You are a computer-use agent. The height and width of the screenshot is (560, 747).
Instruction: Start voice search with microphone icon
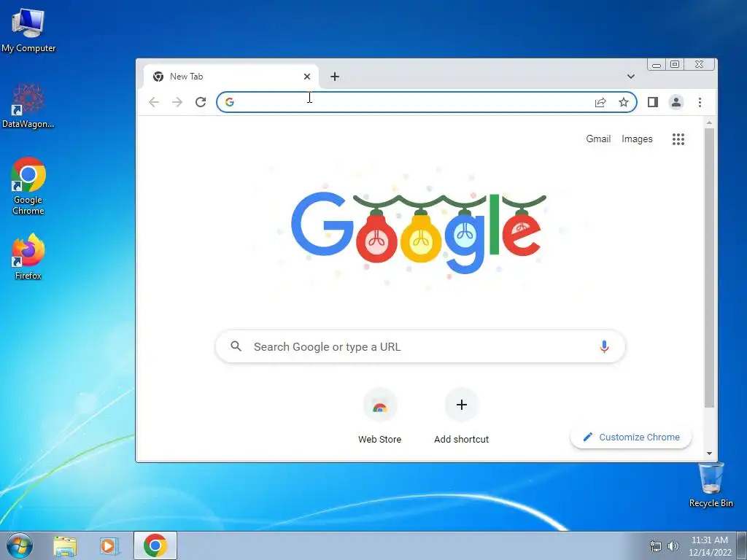604,346
